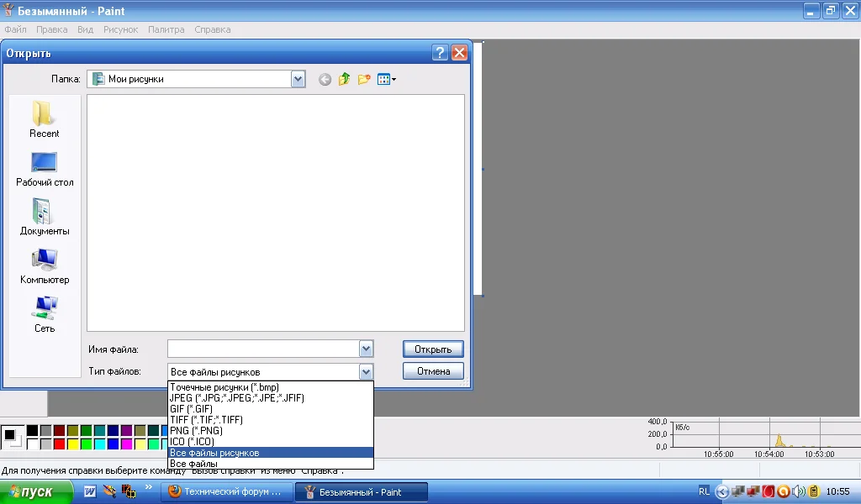The width and height of the screenshot is (861, 504).
Task: Select PNG (*.PNG) file type
Action: point(270,431)
